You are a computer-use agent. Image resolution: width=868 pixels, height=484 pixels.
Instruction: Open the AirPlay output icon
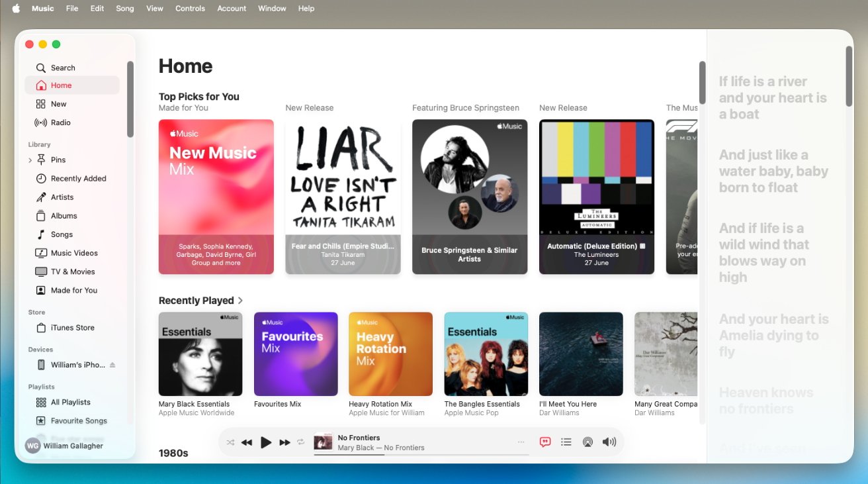click(587, 442)
